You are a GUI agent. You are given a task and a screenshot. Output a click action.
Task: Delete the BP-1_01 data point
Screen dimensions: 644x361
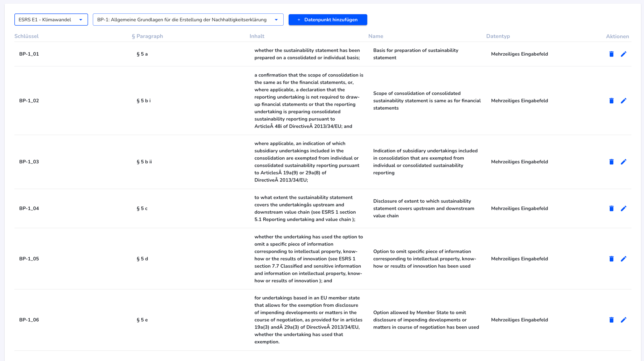click(x=611, y=54)
